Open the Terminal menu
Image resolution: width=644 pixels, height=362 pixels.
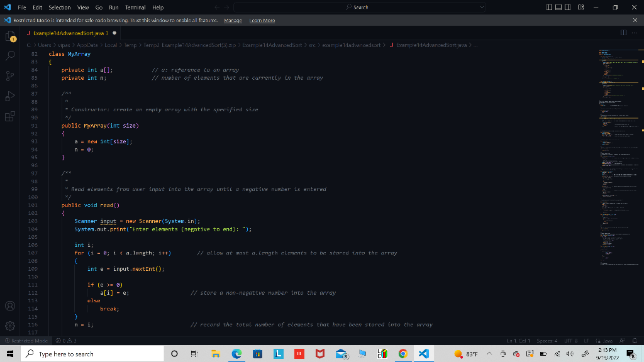[136, 8]
